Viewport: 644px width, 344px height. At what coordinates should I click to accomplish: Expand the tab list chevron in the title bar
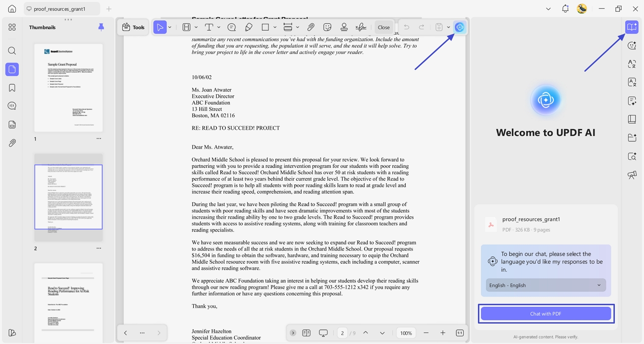pos(548,9)
